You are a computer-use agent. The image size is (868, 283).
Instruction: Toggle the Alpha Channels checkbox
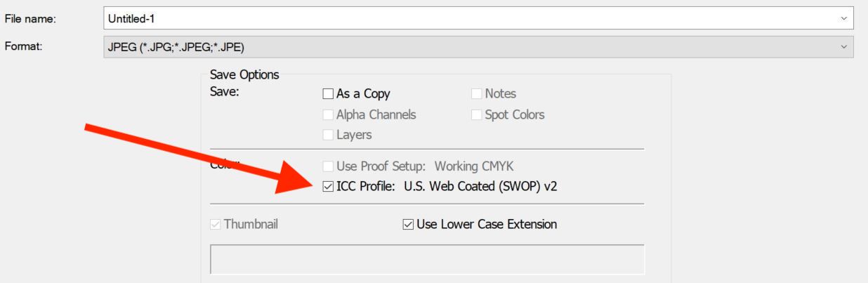point(327,114)
